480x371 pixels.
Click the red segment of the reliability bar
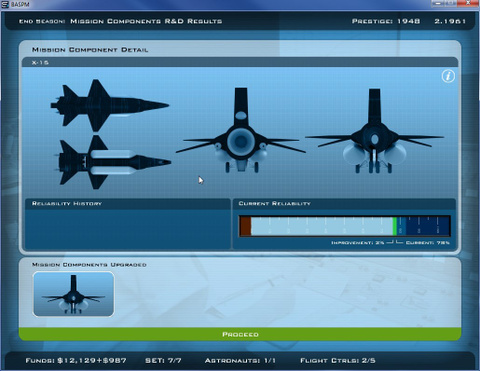246,226
